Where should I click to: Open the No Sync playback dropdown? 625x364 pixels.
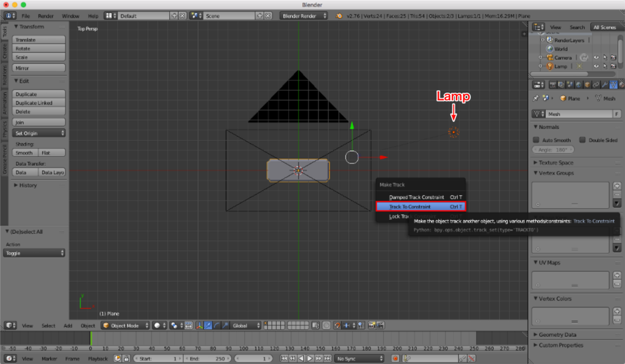[359, 359]
